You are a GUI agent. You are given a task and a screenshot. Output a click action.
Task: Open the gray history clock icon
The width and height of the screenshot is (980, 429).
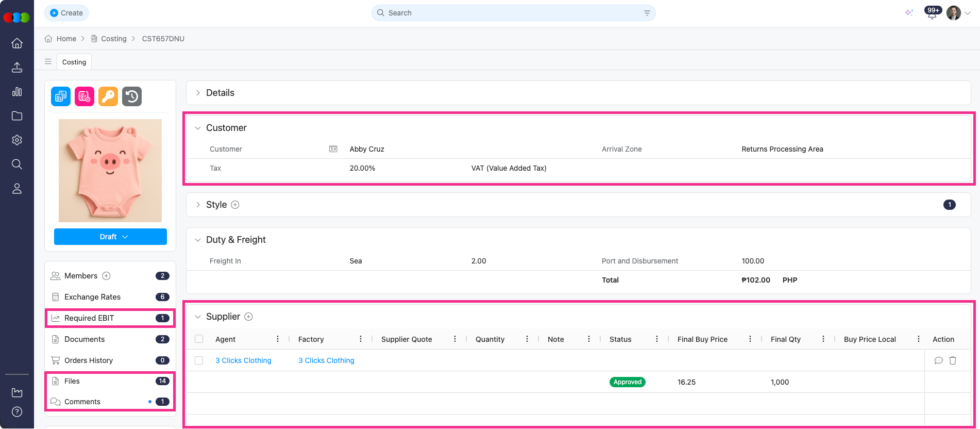click(132, 96)
